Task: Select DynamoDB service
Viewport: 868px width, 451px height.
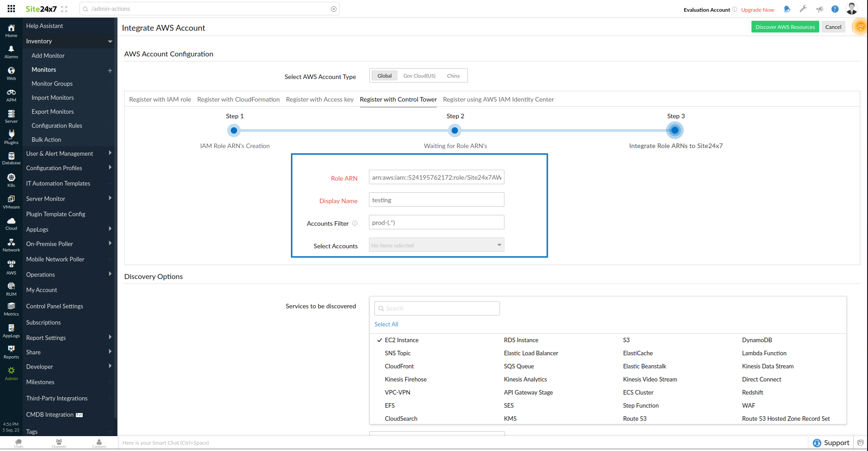Action: (757, 340)
